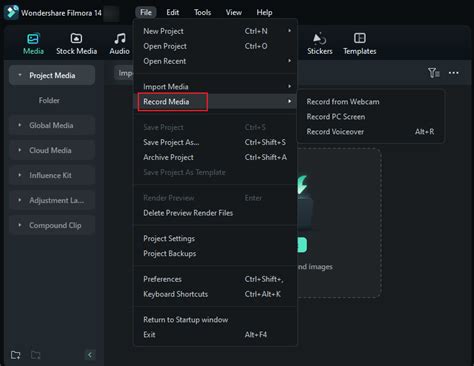Click the filter icon in media panel

(x=434, y=73)
